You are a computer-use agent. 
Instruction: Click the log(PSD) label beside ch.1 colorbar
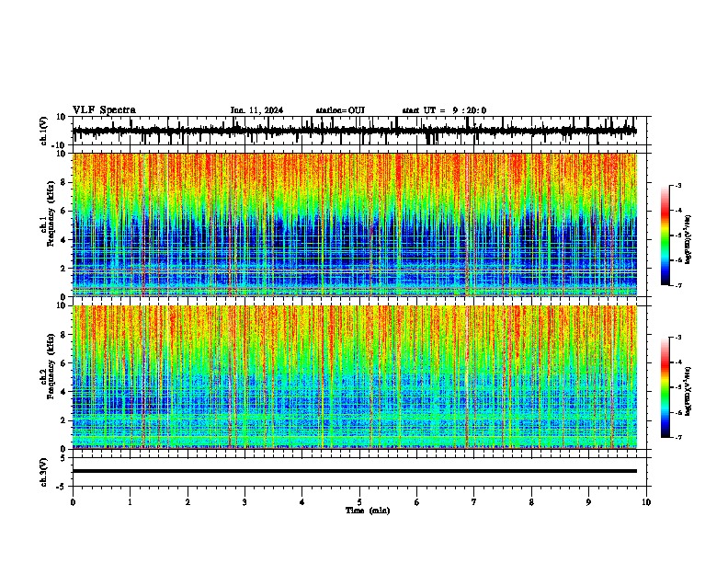[x=688, y=240]
